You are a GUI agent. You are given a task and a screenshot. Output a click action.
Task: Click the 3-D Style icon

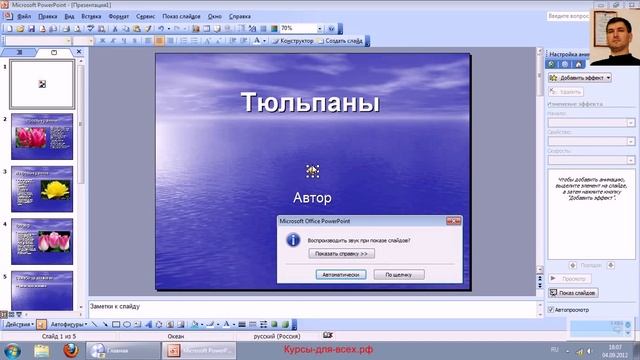point(285,324)
